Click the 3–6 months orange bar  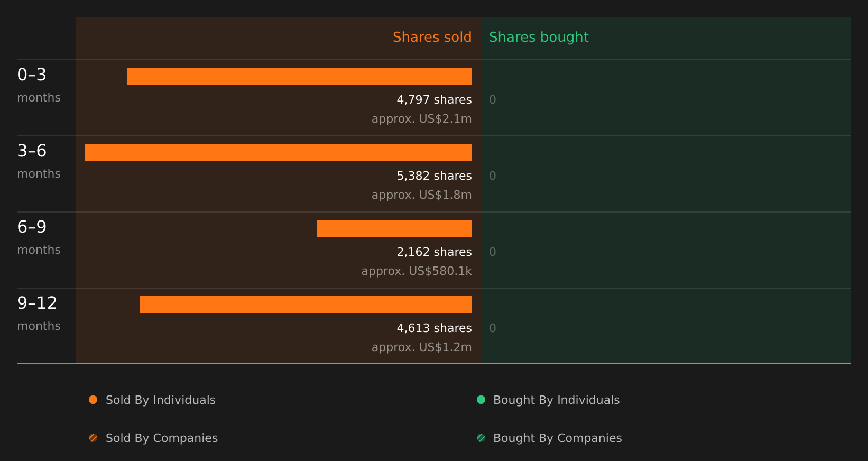(278, 152)
